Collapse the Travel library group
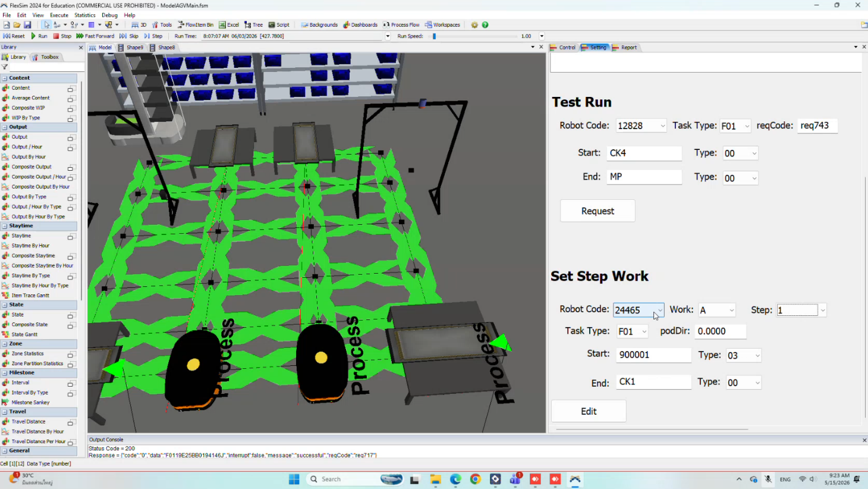 5,412
